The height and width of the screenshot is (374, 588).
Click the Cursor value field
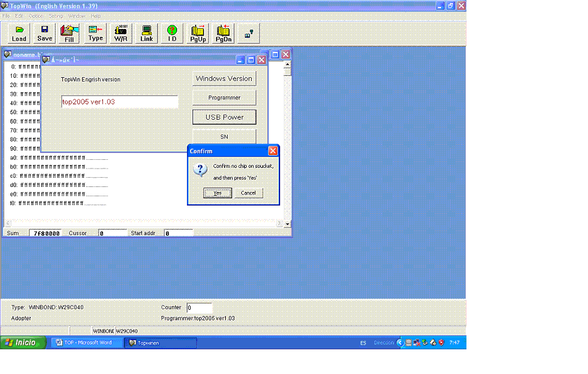click(x=112, y=233)
